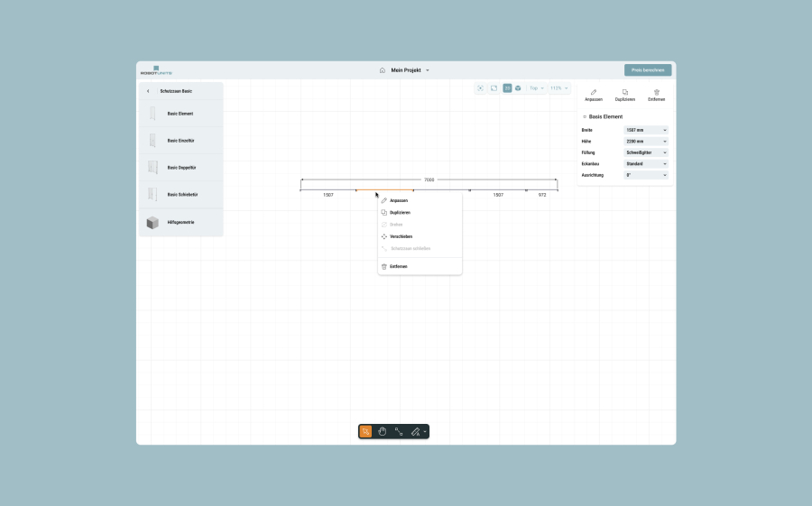Click the center view icon

tap(481, 88)
